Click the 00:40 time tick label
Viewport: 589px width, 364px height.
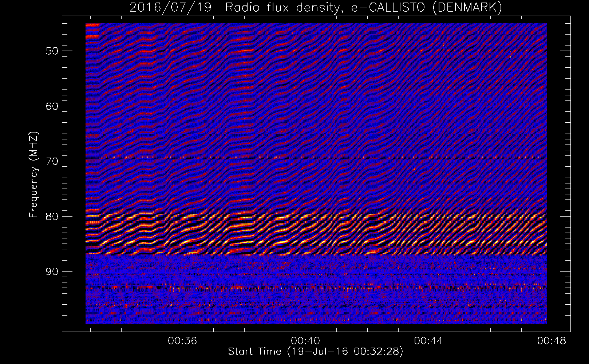coord(306,341)
